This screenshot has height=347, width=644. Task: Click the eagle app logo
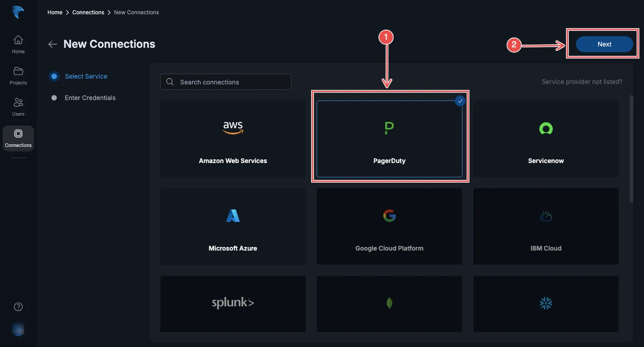18,13
